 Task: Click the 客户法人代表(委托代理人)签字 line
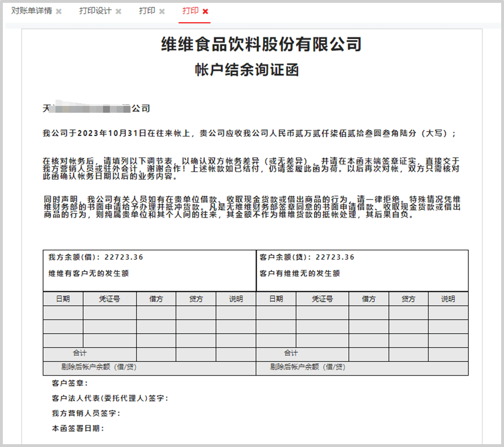tap(110, 398)
